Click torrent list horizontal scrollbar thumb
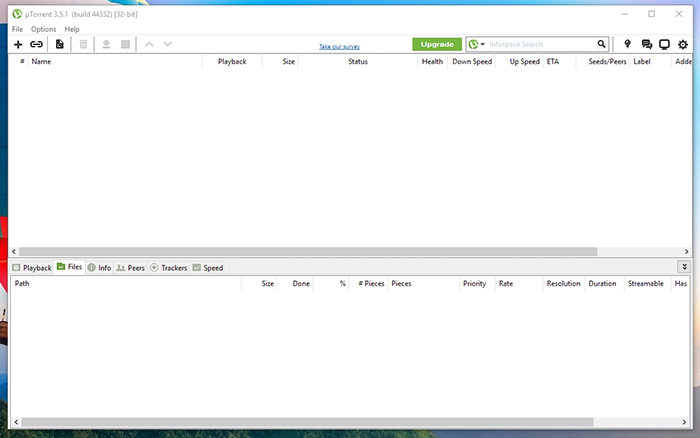Image resolution: width=700 pixels, height=438 pixels. (x=308, y=251)
